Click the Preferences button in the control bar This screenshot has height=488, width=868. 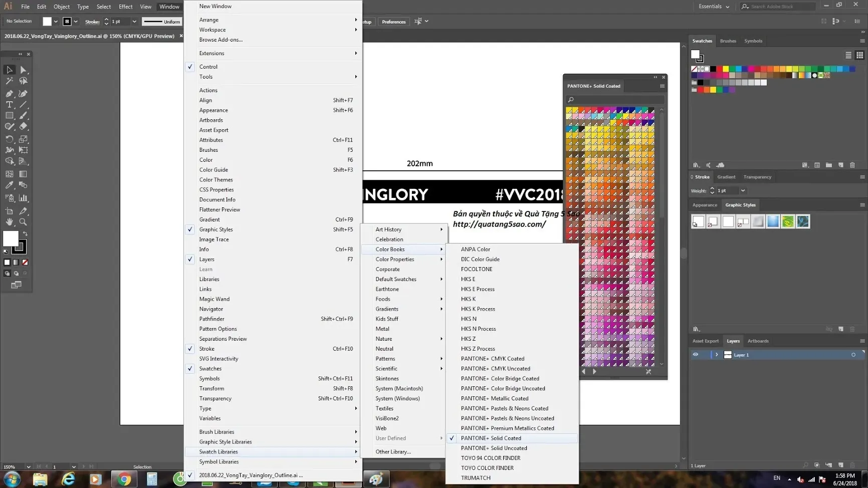pyautogui.click(x=394, y=22)
